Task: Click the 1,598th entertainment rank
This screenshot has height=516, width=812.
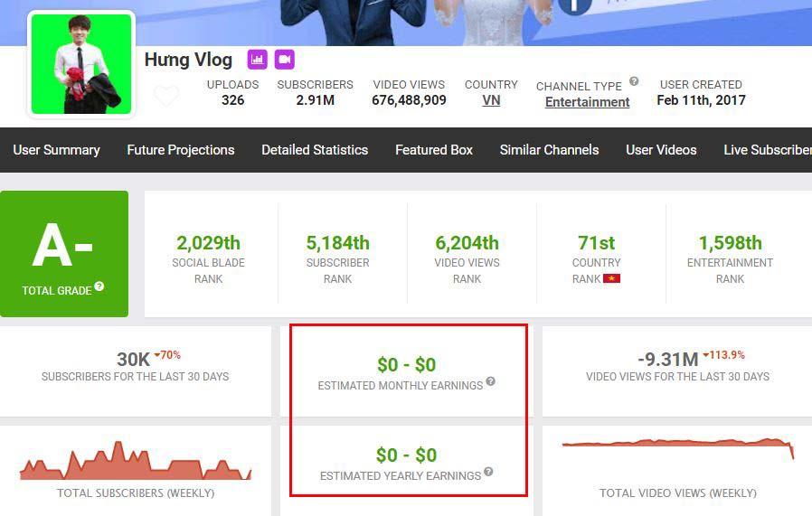Action: click(x=731, y=243)
